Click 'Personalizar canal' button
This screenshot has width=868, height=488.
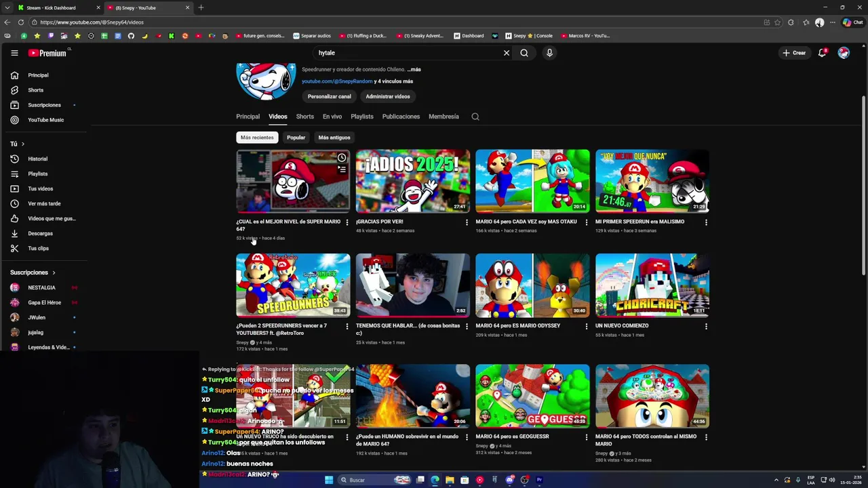click(329, 96)
